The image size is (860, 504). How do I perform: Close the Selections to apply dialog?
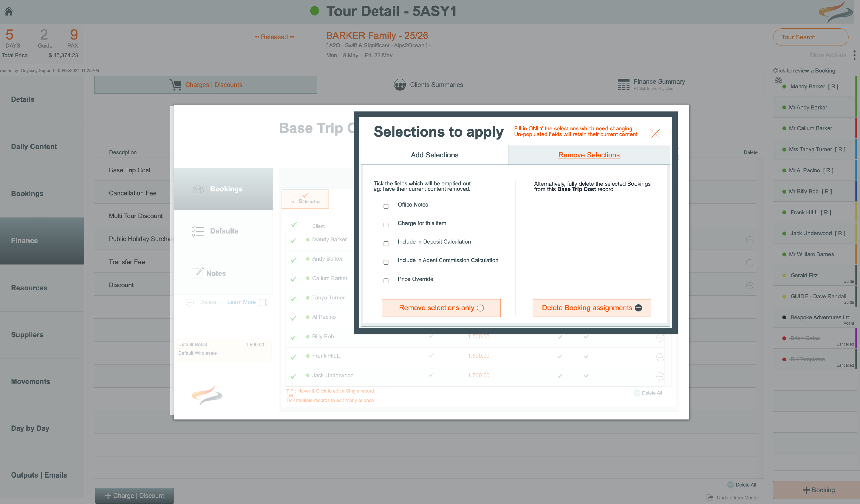pos(655,133)
